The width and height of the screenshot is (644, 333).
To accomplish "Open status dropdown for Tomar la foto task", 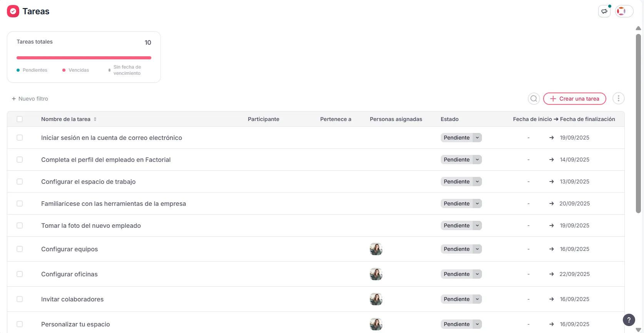I will coord(477,225).
